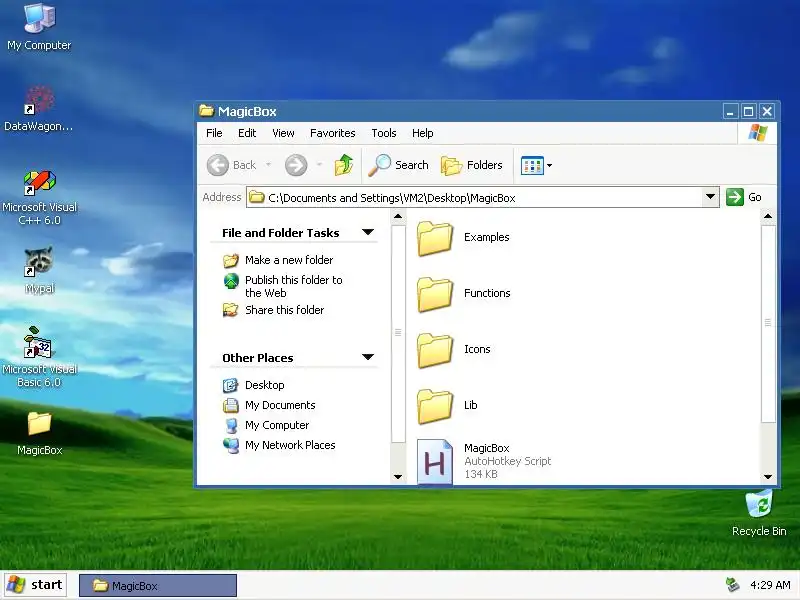Click the My Documents sidebar icon
This screenshot has height=600, width=800.
tap(231, 406)
